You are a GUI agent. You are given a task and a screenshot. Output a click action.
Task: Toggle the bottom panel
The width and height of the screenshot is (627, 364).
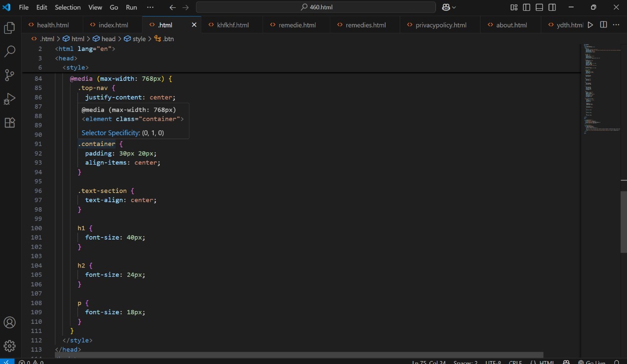point(539,7)
